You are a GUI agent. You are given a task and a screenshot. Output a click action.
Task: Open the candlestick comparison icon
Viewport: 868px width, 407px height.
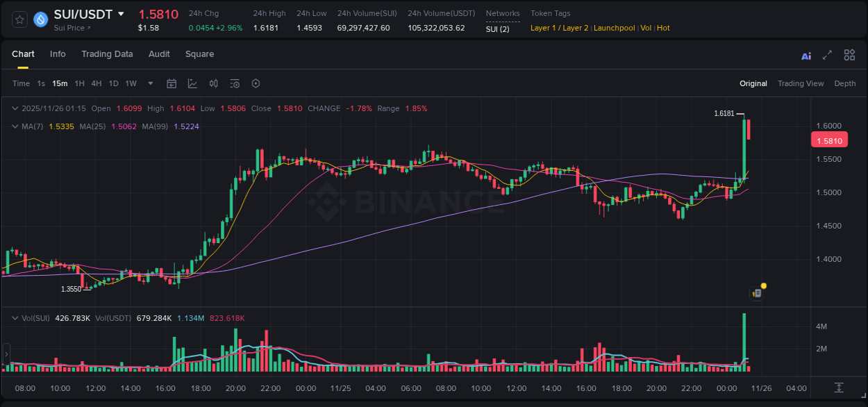click(x=213, y=83)
